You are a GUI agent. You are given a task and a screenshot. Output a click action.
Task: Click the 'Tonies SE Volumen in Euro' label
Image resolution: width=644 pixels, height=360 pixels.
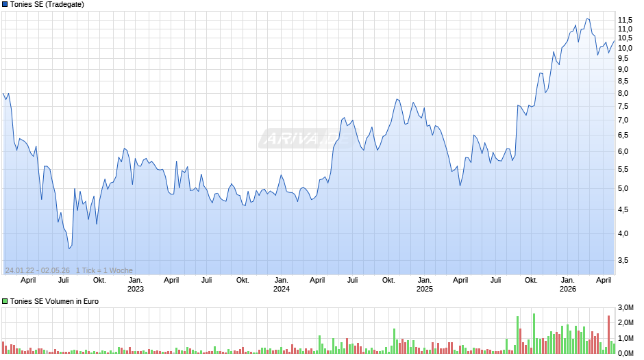[x=54, y=301]
